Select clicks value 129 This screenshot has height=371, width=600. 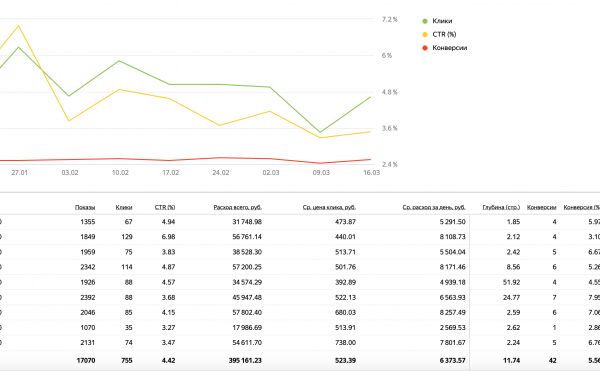[x=127, y=237]
